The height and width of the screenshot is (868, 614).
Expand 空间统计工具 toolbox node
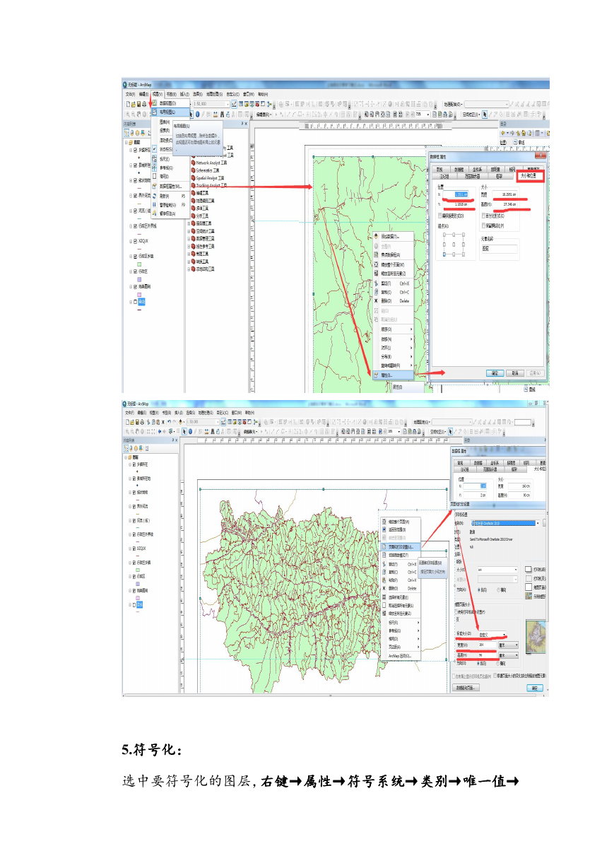[x=189, y=231]
